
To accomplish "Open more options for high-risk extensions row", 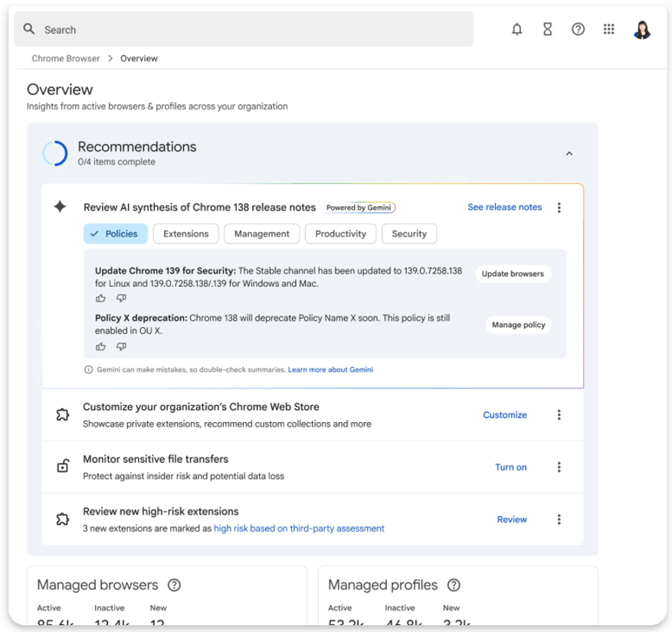I will pyautogui.click(x=559, y=519).
